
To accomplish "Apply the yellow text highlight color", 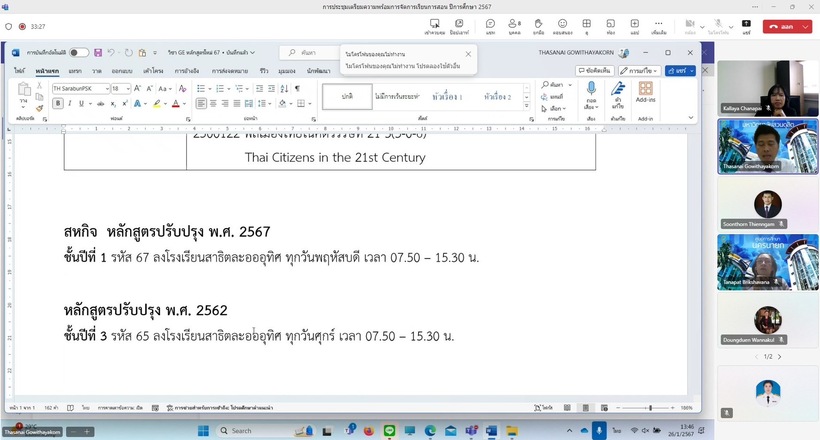I will tap(156, 104).
